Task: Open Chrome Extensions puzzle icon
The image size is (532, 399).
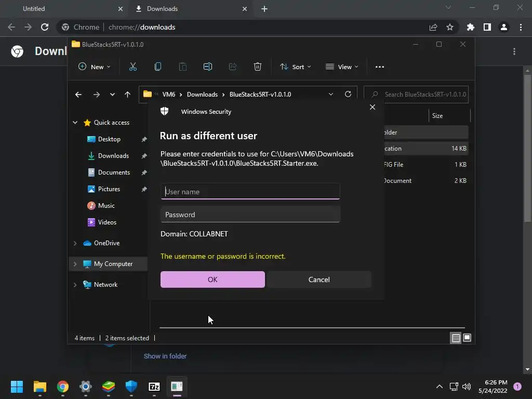Action: (471, 27)
